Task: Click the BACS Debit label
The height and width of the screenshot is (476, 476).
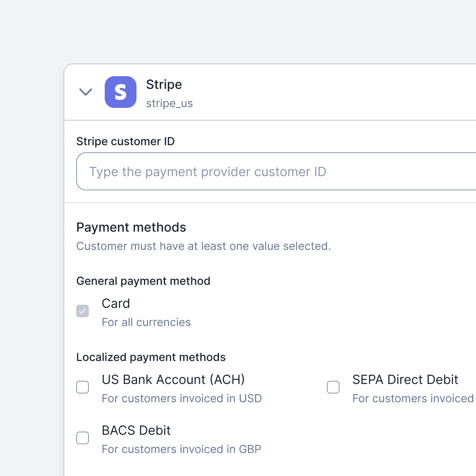Action: [136, 430]
